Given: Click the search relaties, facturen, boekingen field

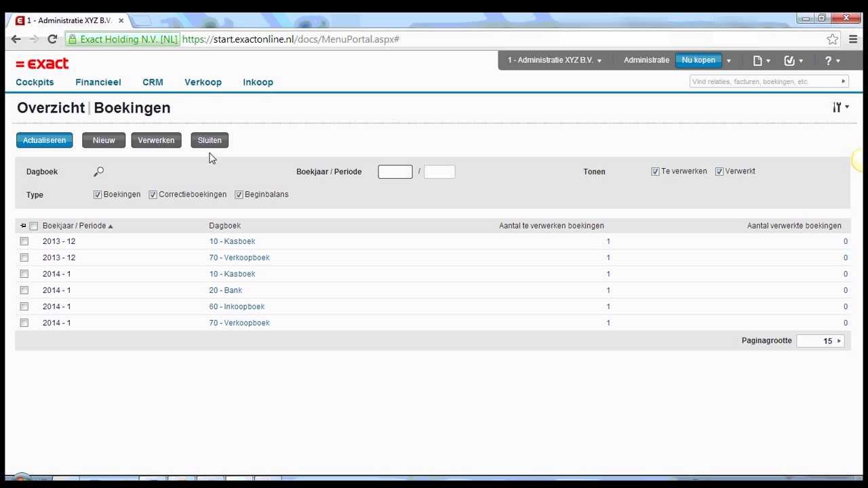Looking at the screenshot, I should tap(764, 81).
